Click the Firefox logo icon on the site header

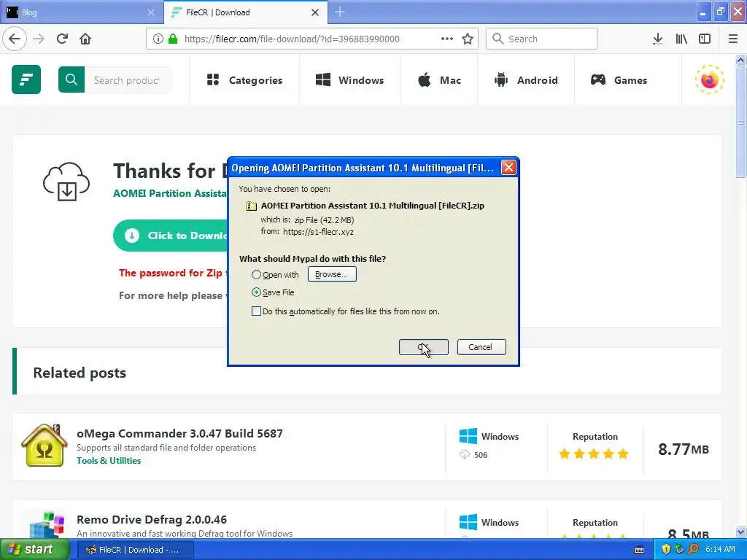(709, 79)
